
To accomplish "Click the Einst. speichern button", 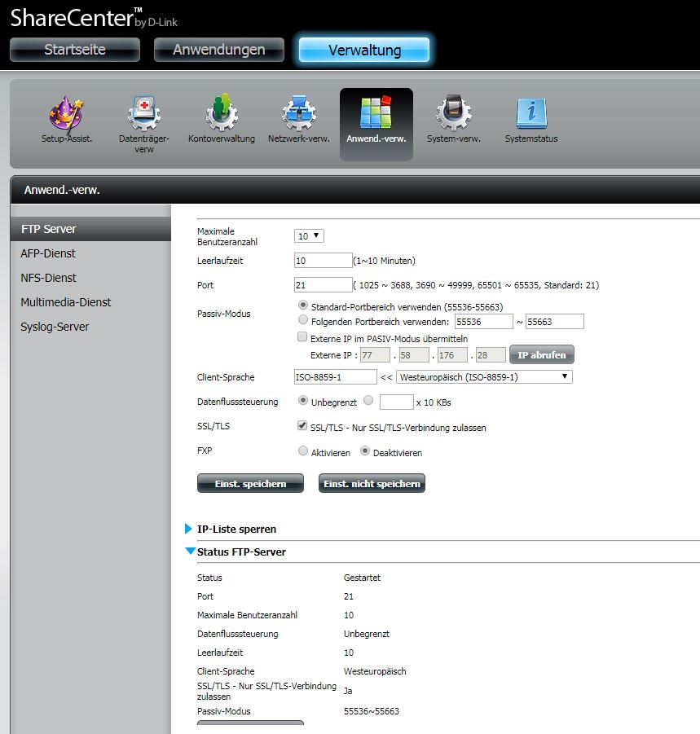I will 250,484.
